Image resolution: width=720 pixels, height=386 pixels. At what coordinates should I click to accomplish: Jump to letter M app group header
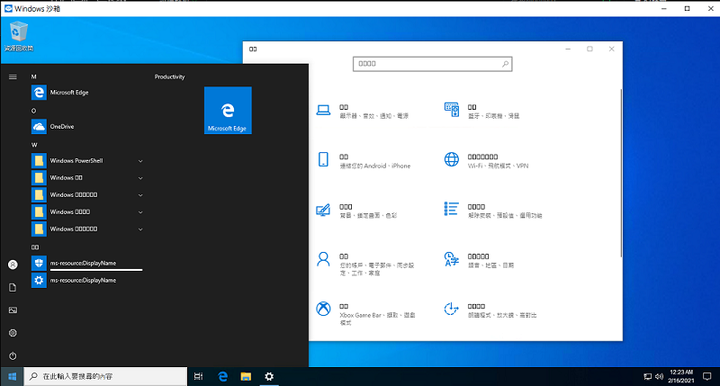(x=34, y=77)
